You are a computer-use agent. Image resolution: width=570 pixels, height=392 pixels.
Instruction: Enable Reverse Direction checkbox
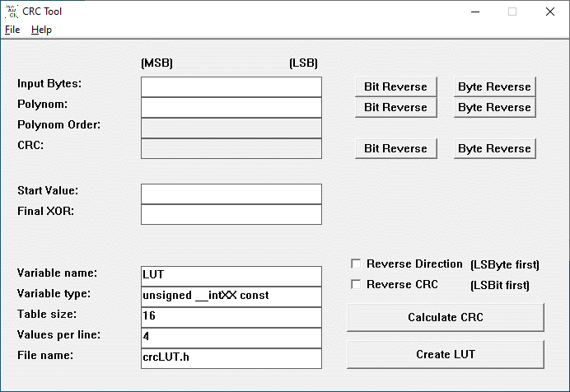pos(356,264)
